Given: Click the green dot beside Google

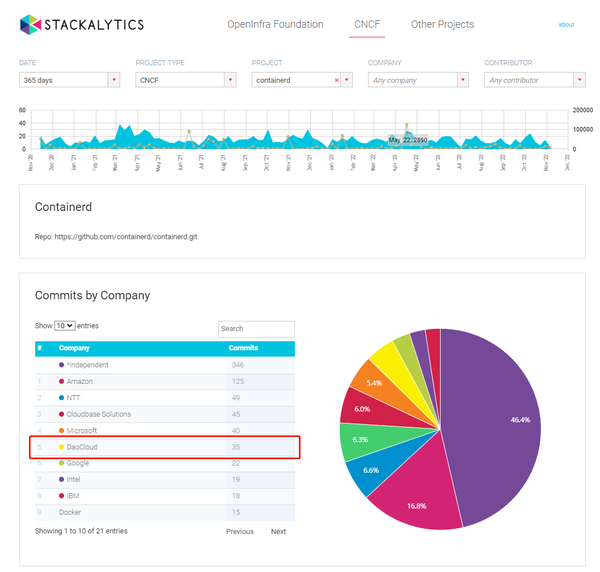Looking at the screenshot, I should click(x=62, y=463).
